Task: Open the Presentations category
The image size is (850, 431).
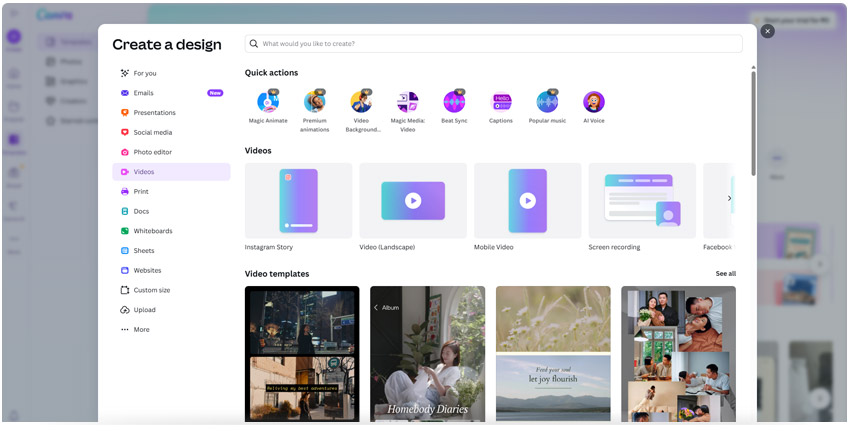Action: (x=171, y=113)
